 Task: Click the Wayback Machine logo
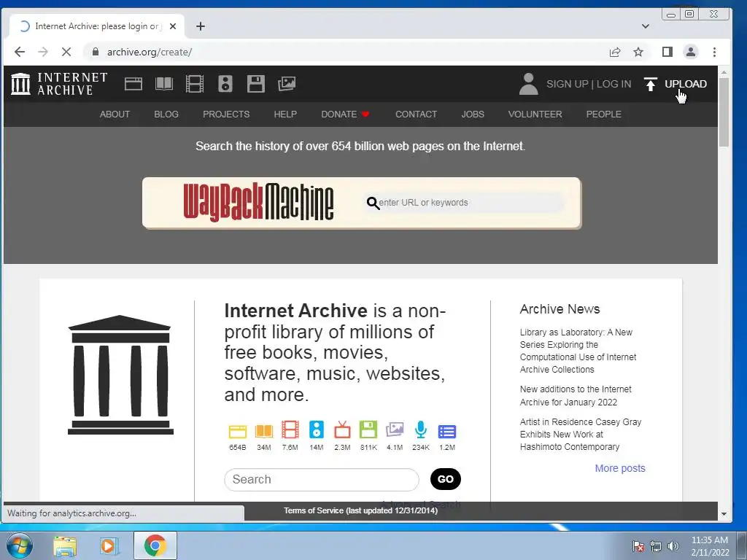pyautogui.click(x=258, y=203)
